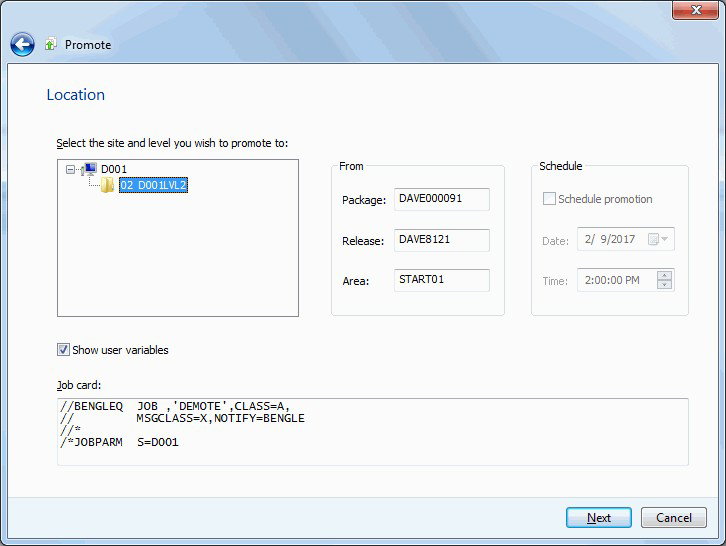This screenshot has height=546, width=726.
Task: Click the Promote wizard icon in title
Action: pyautogui.click(x=50, y=44)
